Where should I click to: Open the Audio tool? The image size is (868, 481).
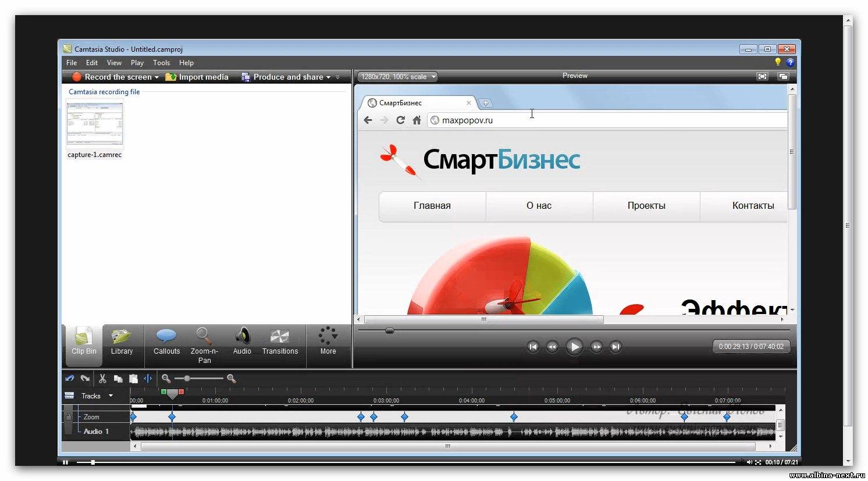pyautogui.click(x=242, y=342)
